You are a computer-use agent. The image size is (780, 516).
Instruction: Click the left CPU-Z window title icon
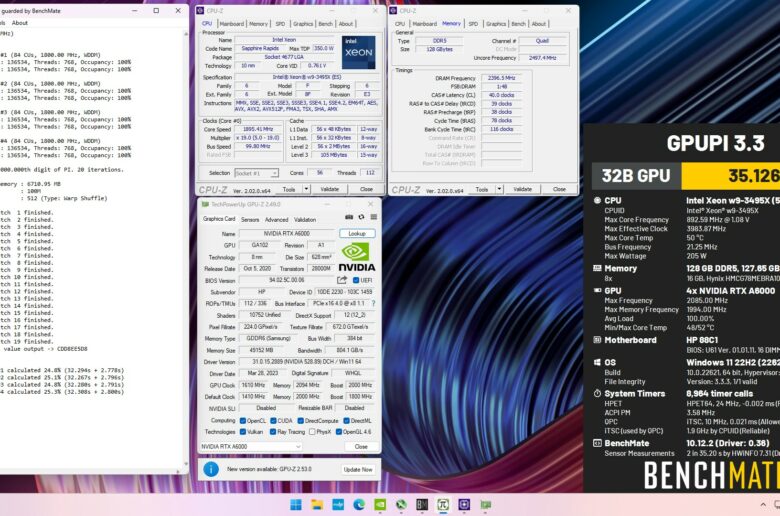click(x=200, y=10)
